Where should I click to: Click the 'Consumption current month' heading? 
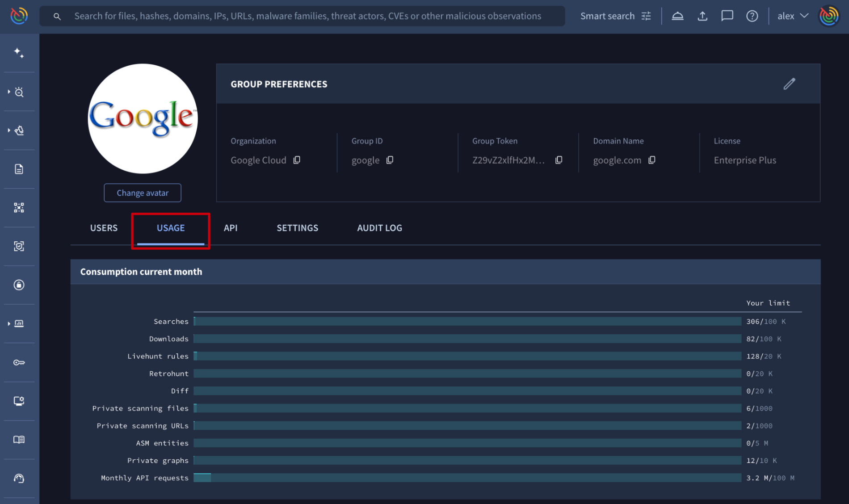coord(141,272)
